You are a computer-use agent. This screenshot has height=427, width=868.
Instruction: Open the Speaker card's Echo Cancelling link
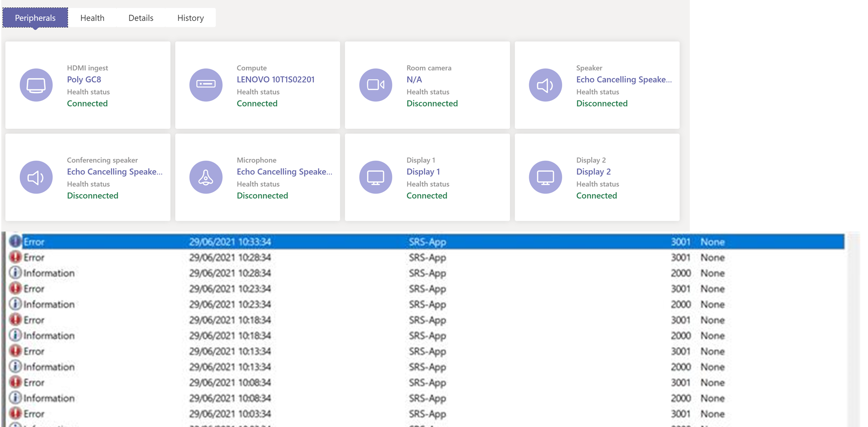coord(624,79)
